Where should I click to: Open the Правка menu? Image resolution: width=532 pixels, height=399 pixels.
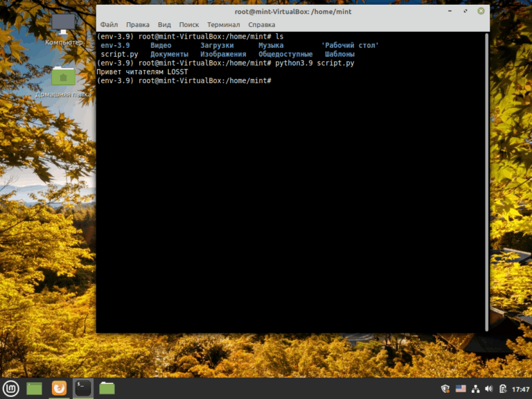138,25
